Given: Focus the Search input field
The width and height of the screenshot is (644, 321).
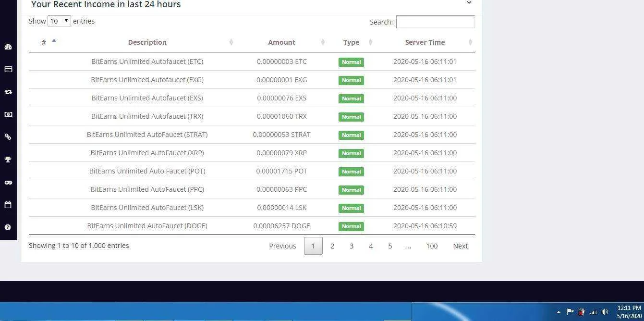Looking at the screenshot, I should 435,22.
